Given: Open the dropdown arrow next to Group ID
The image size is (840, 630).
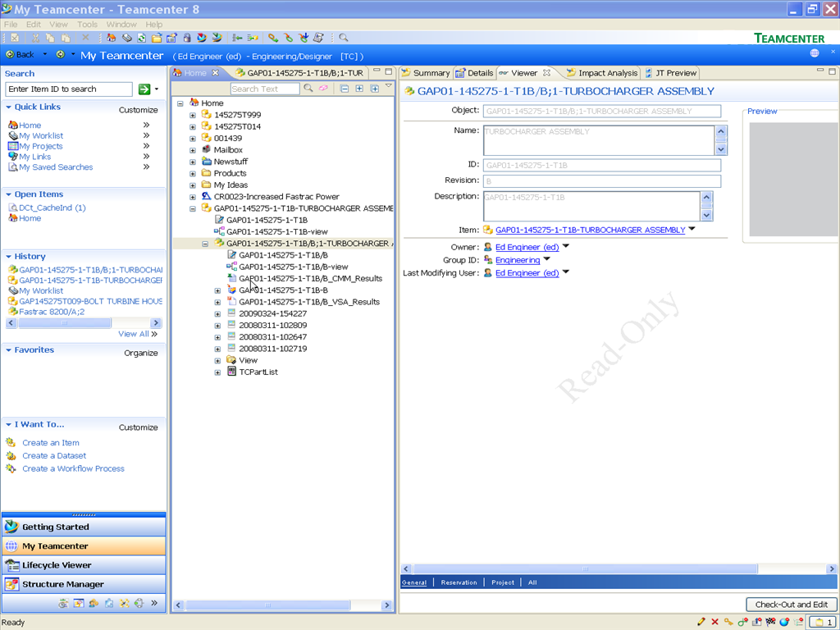Looking at the screenshot, I should point(546,259).
